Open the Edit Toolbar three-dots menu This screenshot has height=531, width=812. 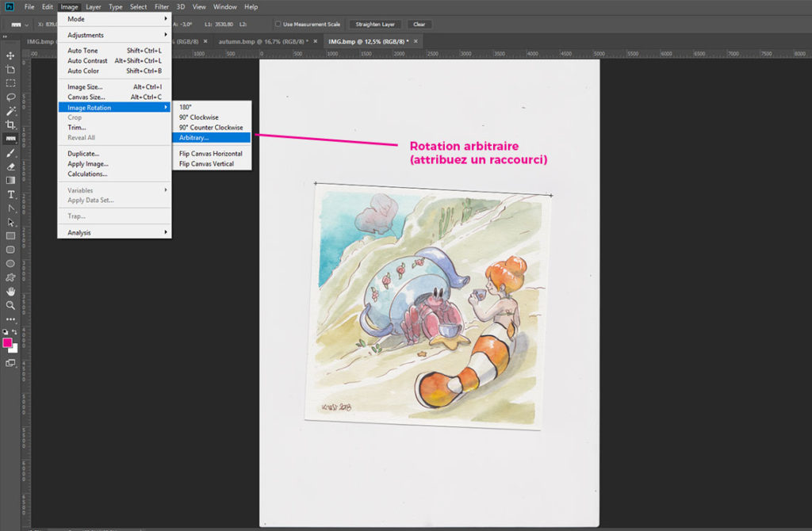click(10, 319)
